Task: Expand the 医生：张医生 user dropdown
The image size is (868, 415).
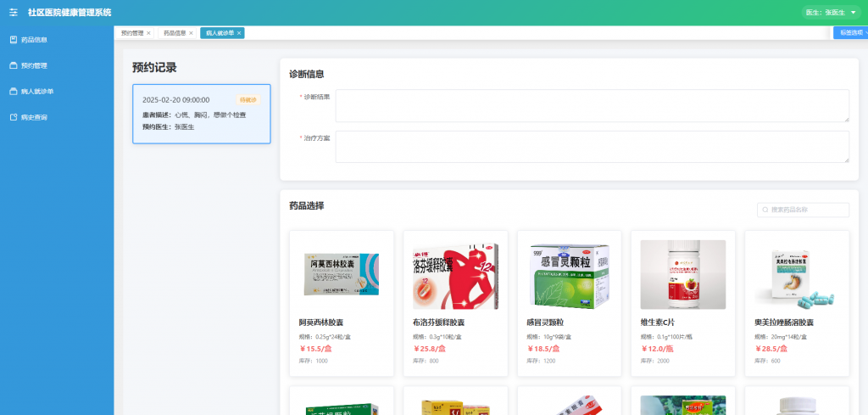Action: click(x=831, y=12)
